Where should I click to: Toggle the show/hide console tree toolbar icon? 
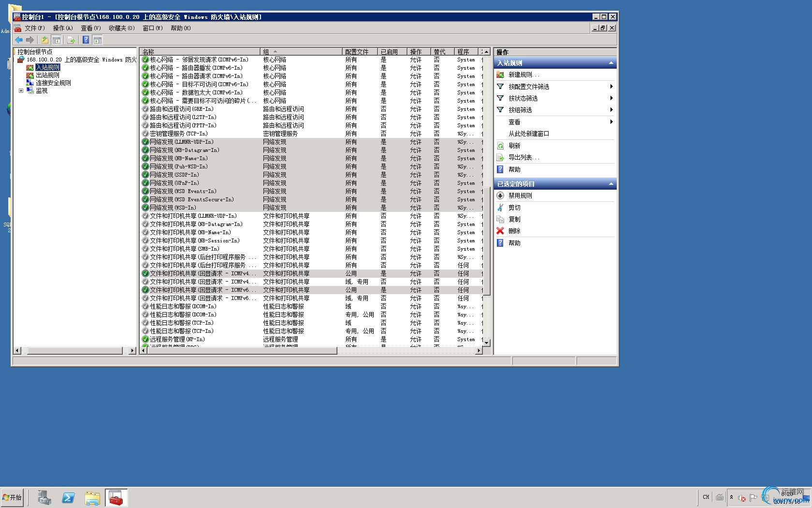[57, 40]
